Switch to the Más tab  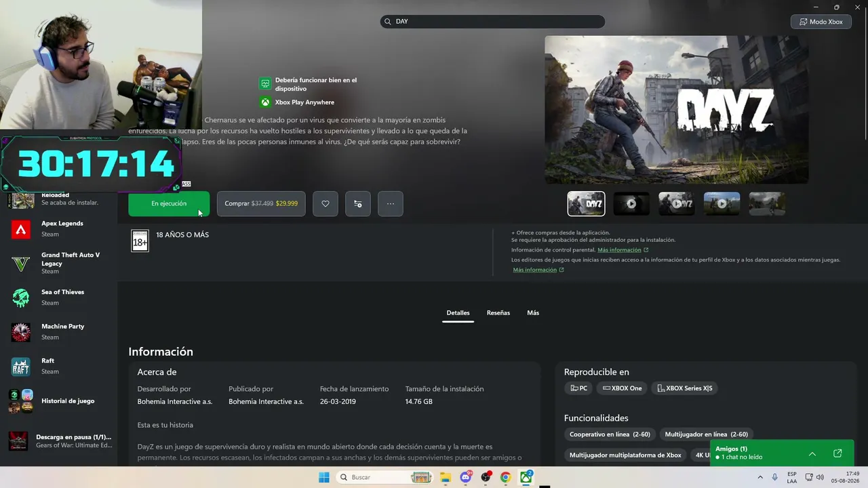click(x=533, y=313)
